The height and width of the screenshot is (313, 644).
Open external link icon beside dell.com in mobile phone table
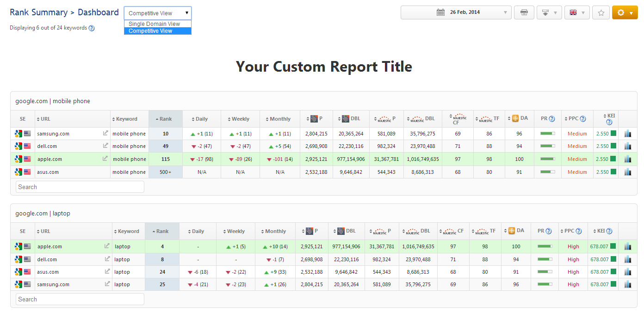(105, 146)
